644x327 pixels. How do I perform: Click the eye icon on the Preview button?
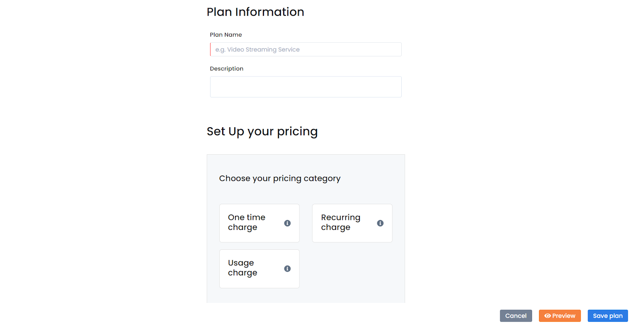point(548,316)
